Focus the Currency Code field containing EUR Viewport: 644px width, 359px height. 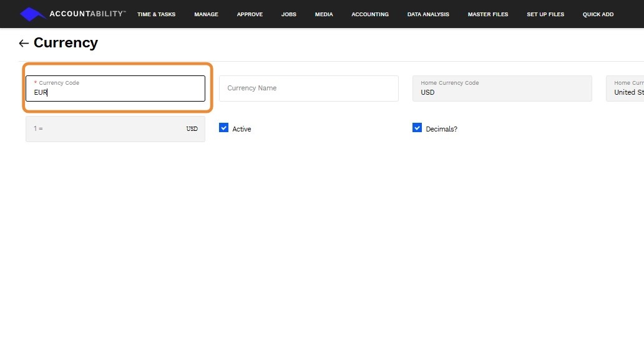pyautogui.click(x=115, y=89)
